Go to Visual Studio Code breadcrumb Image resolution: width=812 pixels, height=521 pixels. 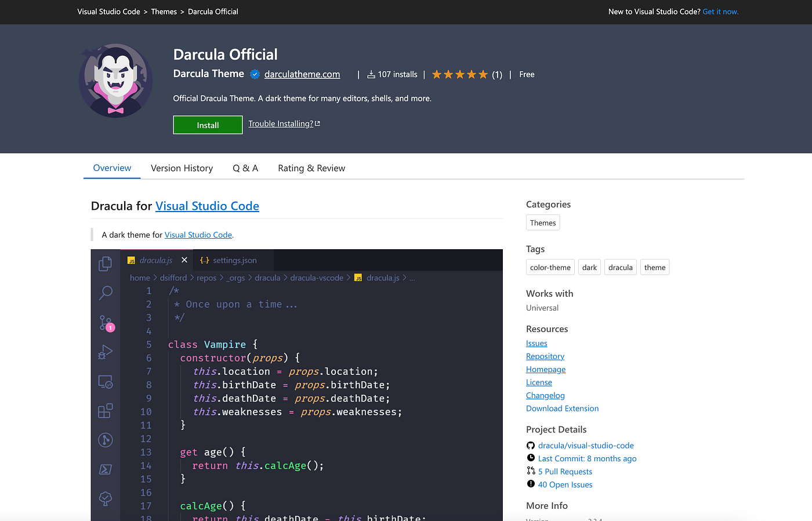[x=108, y=12]
